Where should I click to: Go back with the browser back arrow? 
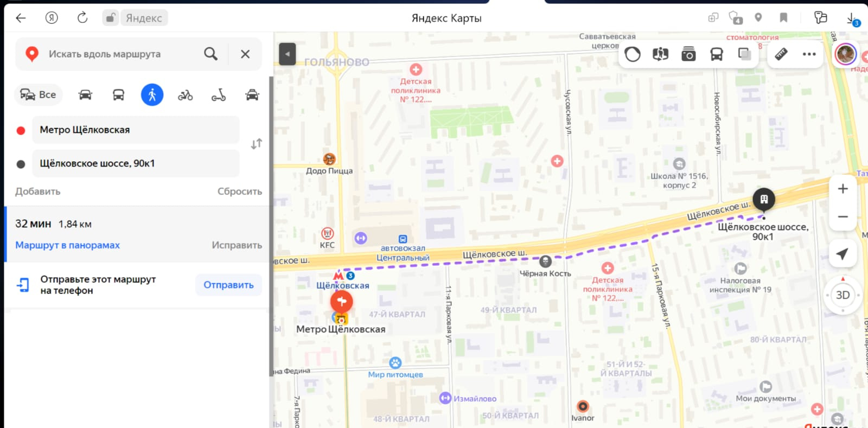21,18
